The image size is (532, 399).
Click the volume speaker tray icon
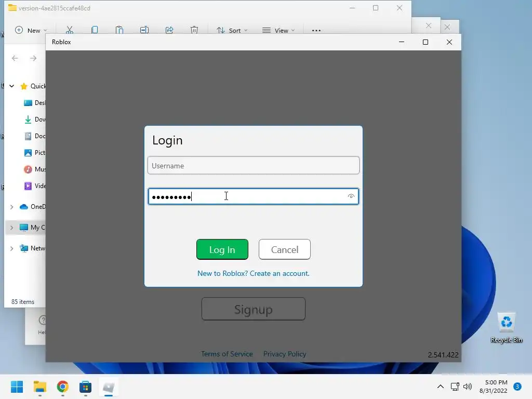468,387
